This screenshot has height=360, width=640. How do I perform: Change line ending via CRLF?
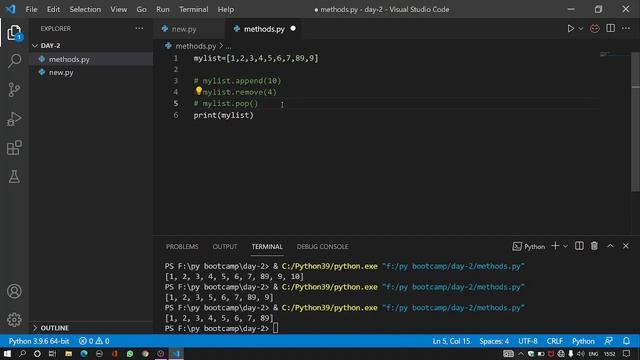click(x=555, y=341)
